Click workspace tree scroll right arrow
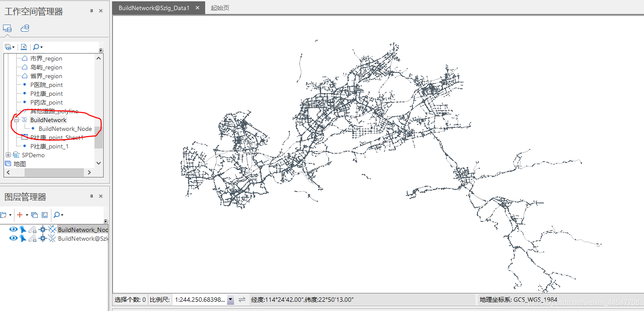Screen dimensions: 644x311 point(90,173)
